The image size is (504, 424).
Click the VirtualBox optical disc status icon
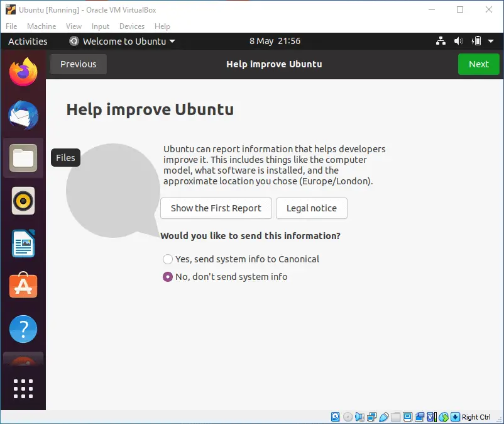pyautogui.click(x=348, y=417)
